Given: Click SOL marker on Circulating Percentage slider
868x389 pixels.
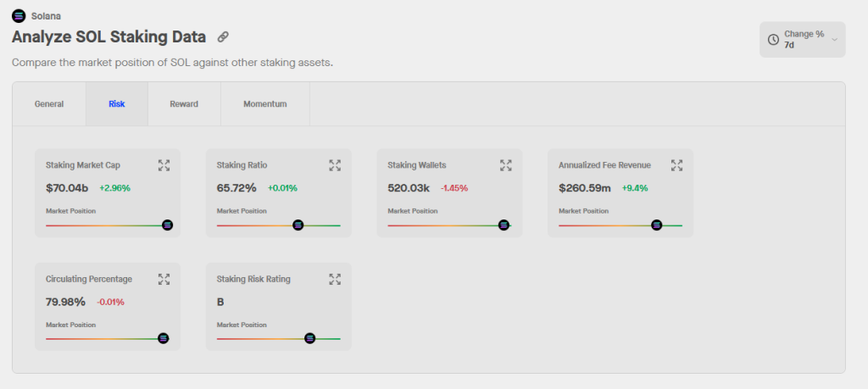Looking at the screenshot, I should [163, 338].
